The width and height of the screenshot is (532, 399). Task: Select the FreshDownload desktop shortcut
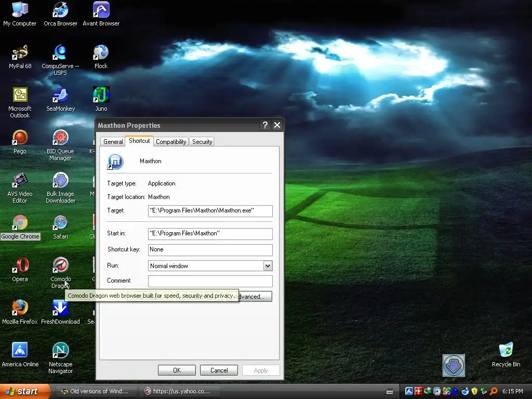click(x=60, y=312)
